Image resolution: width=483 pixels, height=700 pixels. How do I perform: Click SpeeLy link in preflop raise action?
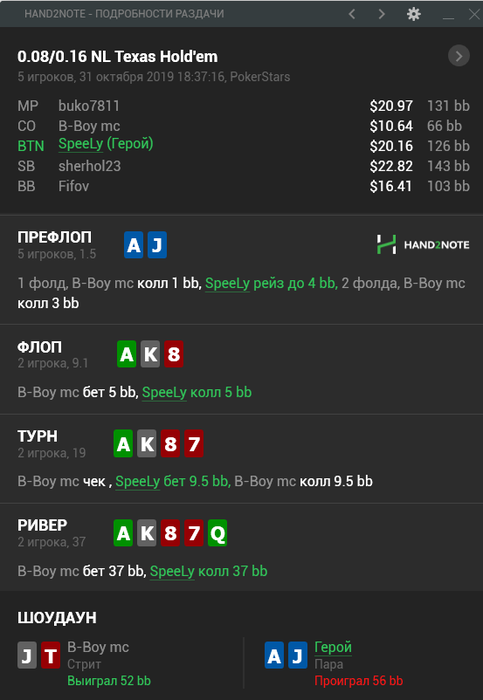[227, 283]
